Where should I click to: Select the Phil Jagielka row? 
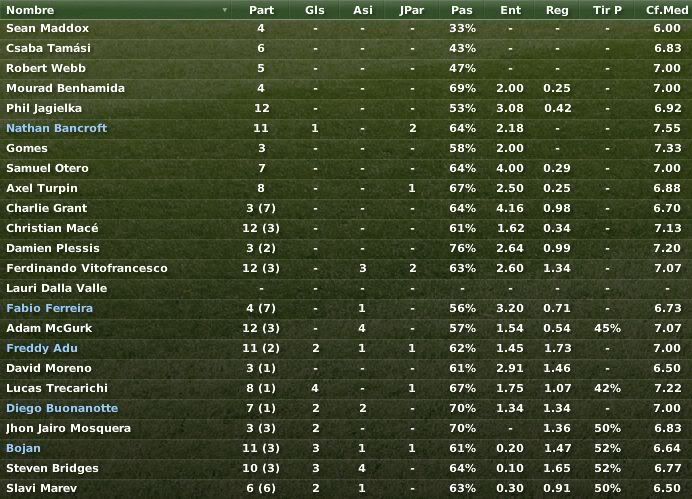[346, 108]
